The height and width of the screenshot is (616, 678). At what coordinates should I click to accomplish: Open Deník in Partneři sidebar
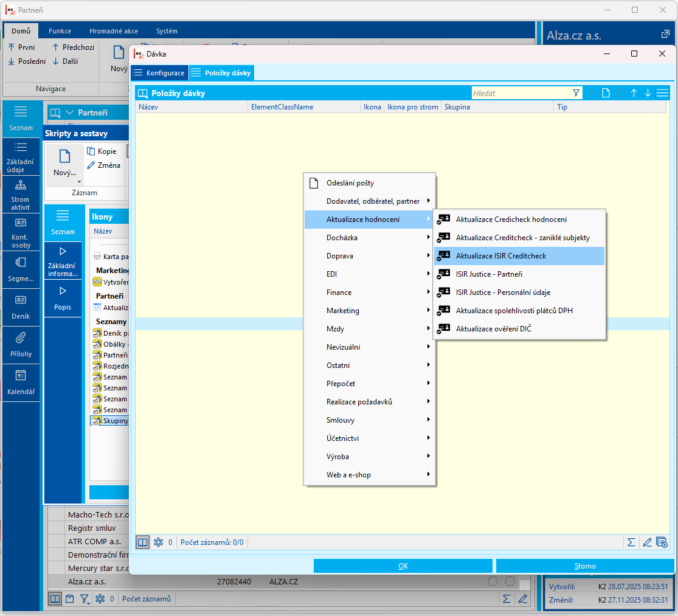coord(21,307)
